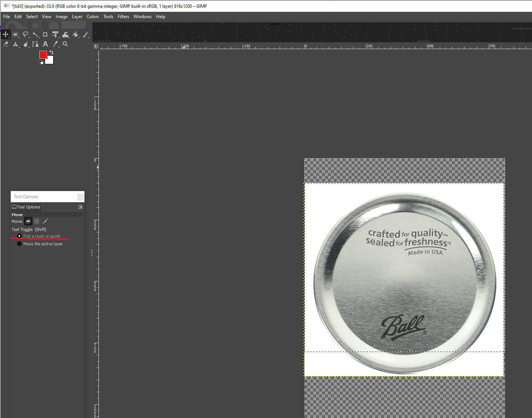
Task: Set Move mode to path
Action: click(45, 221)
